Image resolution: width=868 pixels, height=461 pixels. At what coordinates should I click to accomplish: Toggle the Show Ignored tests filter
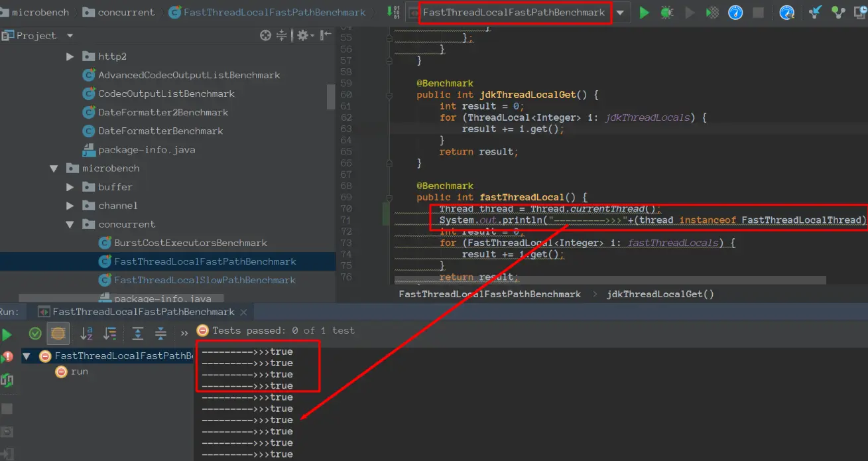(x=58, y=333)
